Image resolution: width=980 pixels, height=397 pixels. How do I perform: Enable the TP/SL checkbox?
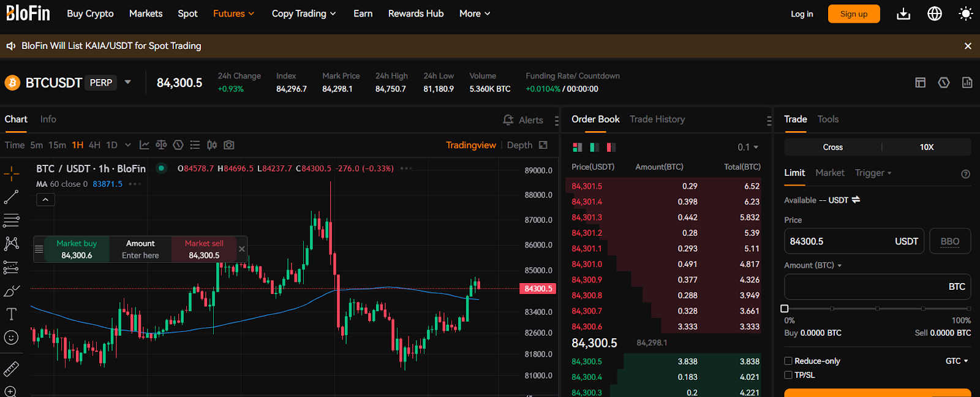pyautogui.click(x=788, y=375)
